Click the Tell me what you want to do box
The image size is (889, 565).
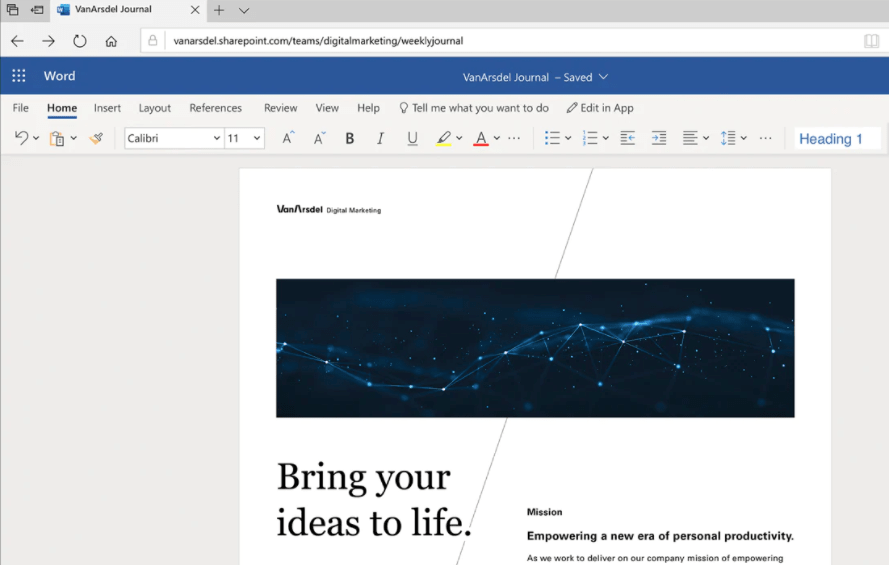point(474,108)
